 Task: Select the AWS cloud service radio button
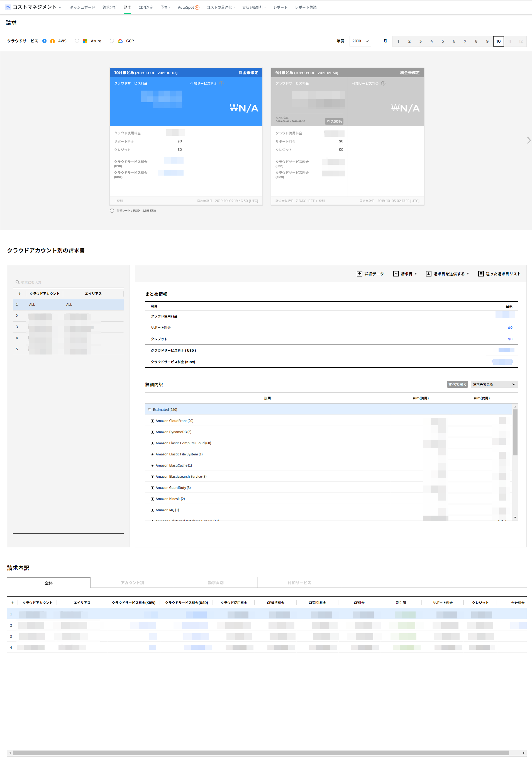coord(44,41)
